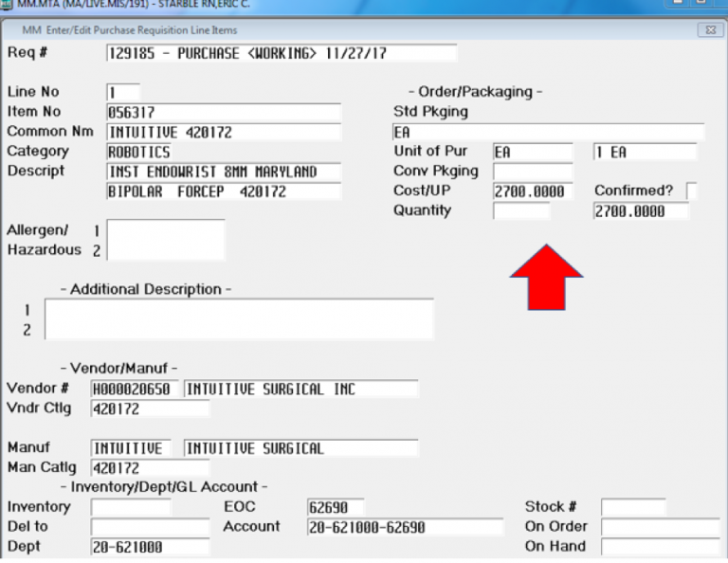Select second Descript line BIPOLAR FORCEP
This screenshot has height=563, width=728.
tap(224, 191)
